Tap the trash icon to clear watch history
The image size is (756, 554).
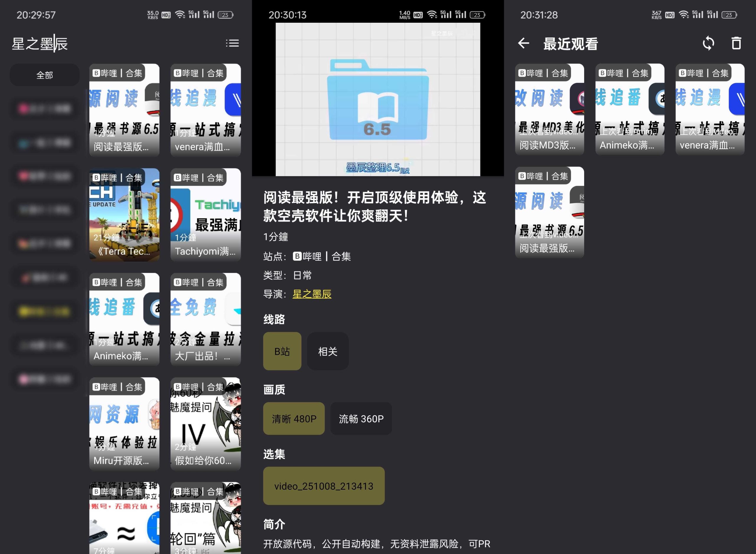[736, 43]
